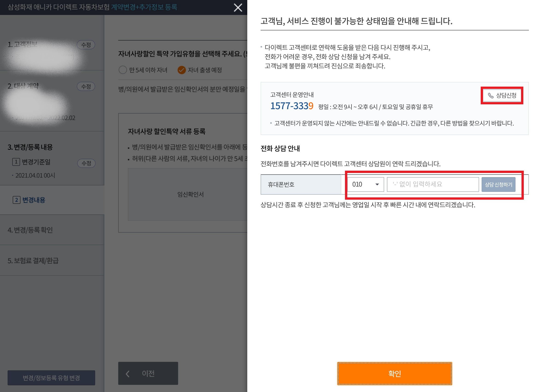This screenshot has width=542, height=392.
Task: Click the 임신확인서 upload area
Action: [x=190, y=194]
